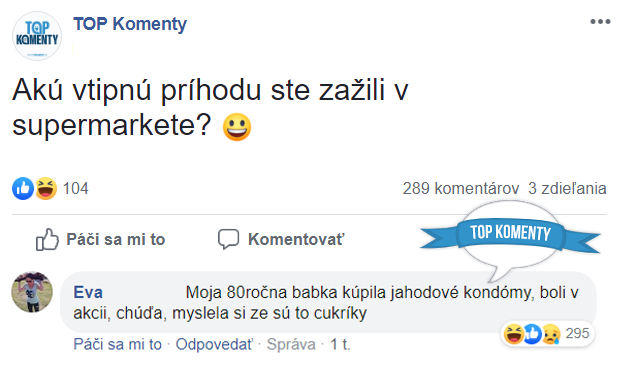Open the 3 zdieľania shares link
This screenshot has height=366, width=620.
pos(567,189)
